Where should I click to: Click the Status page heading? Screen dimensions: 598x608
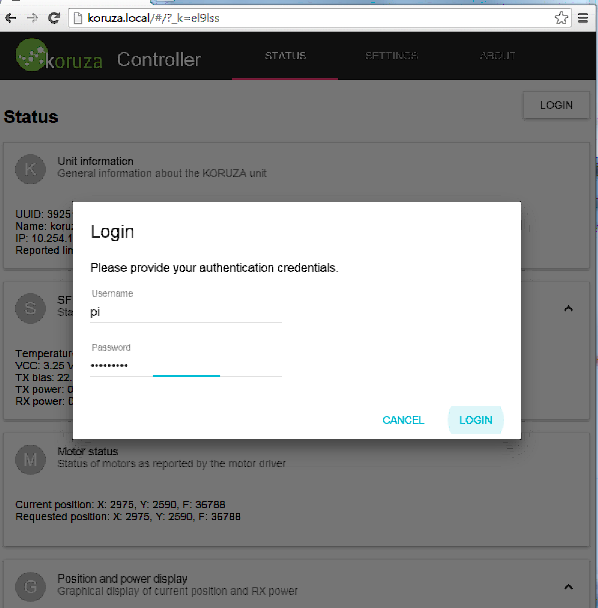tap(31, 117)
